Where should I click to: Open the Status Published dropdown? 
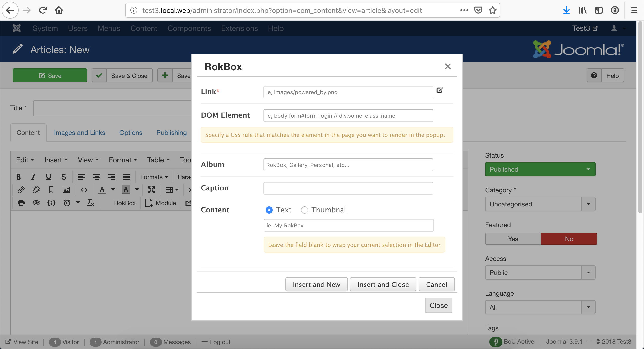(540, 169)
